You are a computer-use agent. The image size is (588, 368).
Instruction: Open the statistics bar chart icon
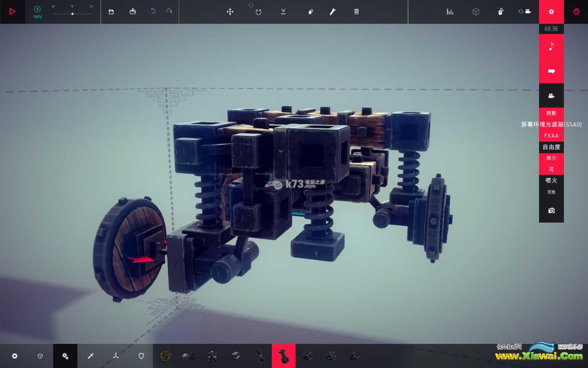coord(450,12)
